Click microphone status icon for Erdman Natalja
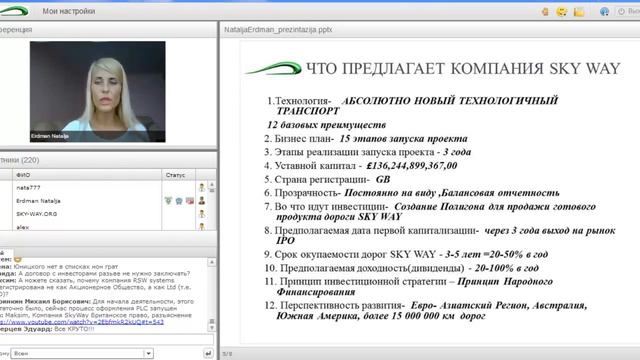This screenshot has height=360, width=640. [x=168, y=201]
